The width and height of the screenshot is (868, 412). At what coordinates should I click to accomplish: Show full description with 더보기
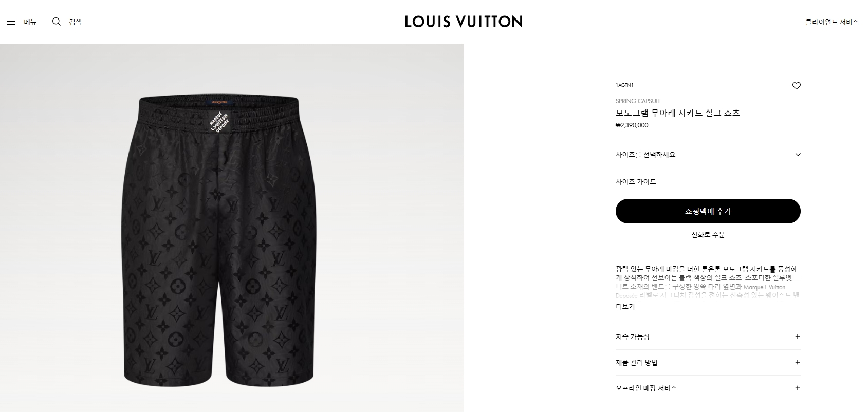pos(625,307)
